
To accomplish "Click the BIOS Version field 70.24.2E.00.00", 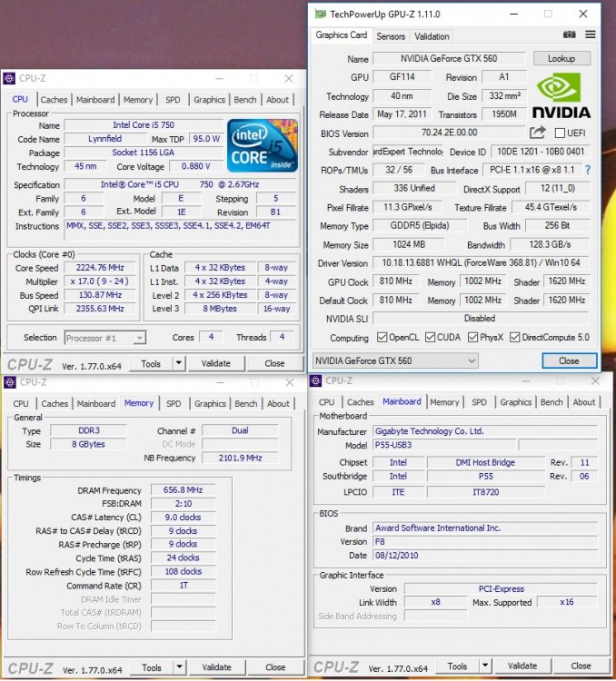I will [x=449, y=133].
